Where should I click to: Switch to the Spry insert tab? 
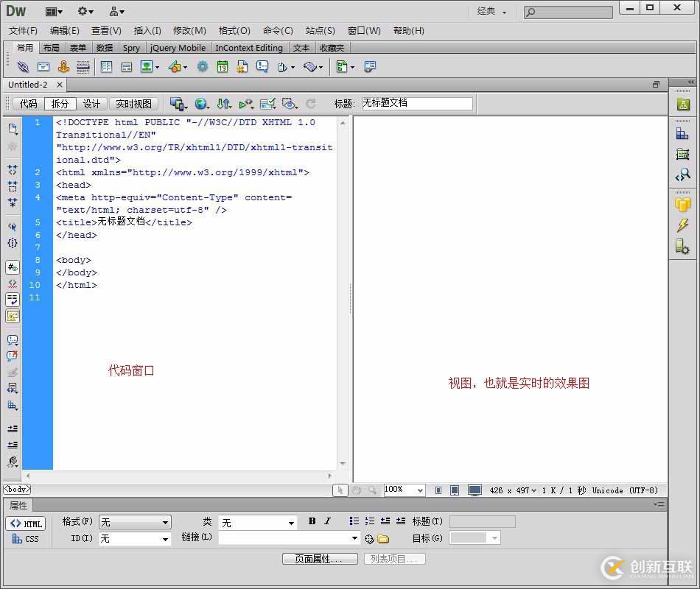131,47
